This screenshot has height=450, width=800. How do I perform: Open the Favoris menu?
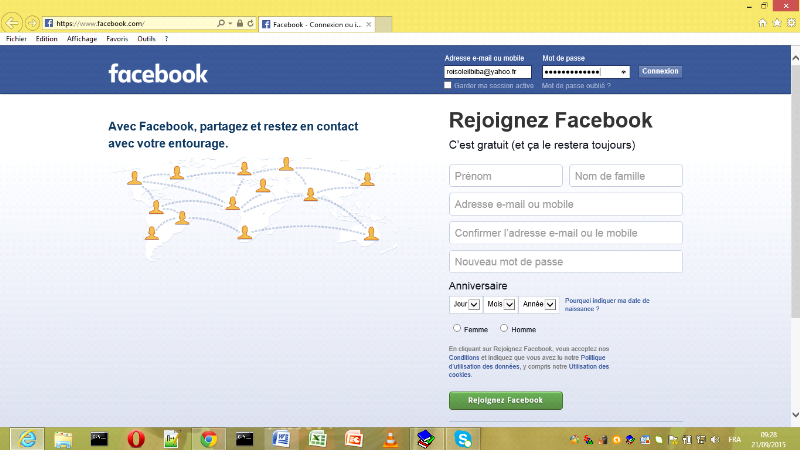pyautogui.click(x=117, y=39)
